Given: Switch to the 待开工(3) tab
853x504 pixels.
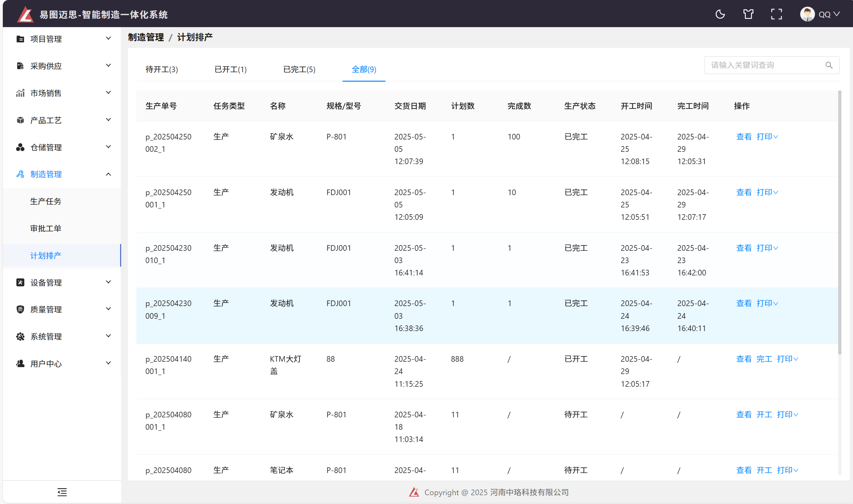Looking at the screenshot, I should [162, 69].
